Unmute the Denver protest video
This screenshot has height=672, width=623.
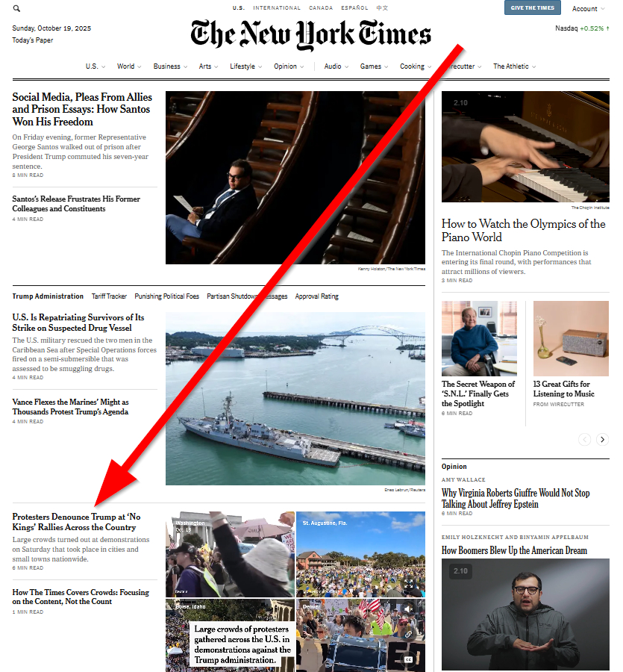(x=408, y=609)
